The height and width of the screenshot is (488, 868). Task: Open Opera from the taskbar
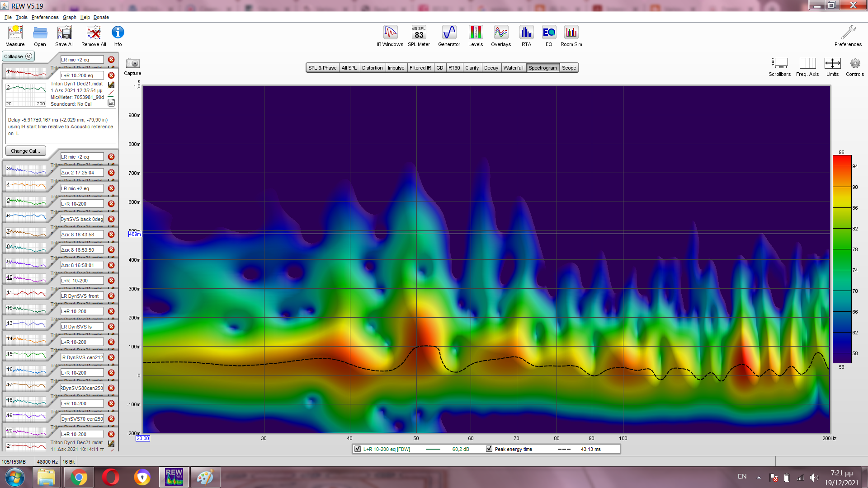point(110,477)
